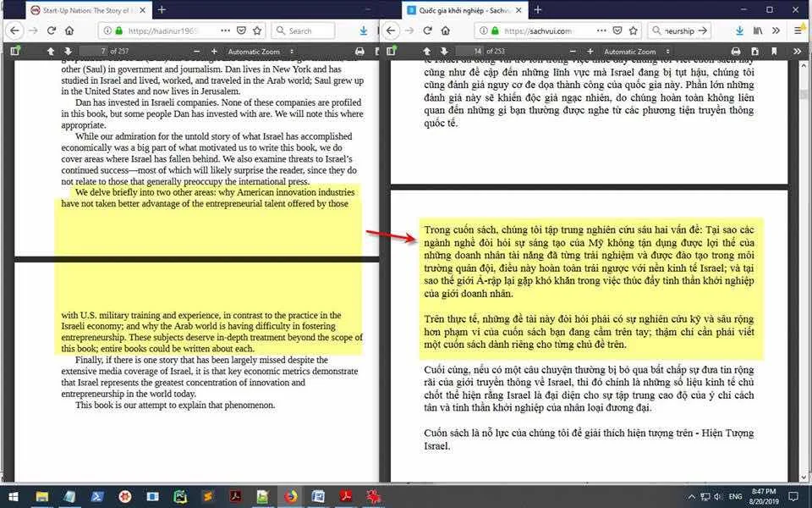Screen dimensions: 812x508
Task: Click the right PDF vertical scrollbar
Action: point(804,269)
